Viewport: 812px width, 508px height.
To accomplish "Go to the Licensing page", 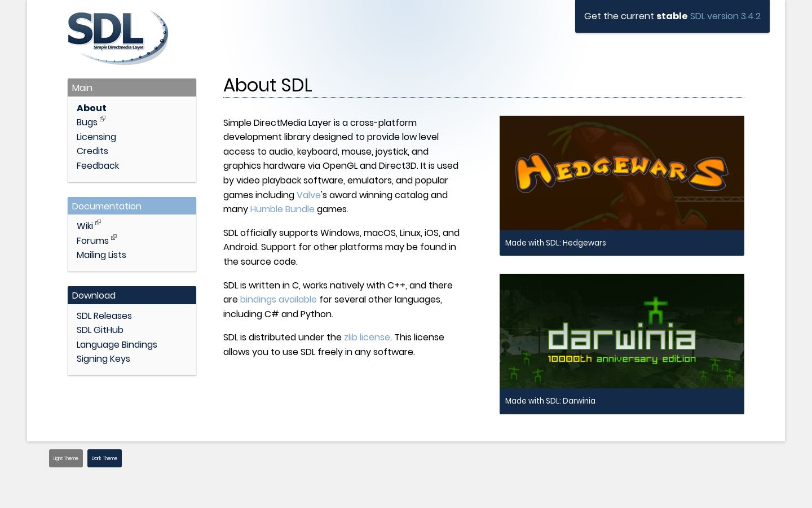I will (96, 137).
